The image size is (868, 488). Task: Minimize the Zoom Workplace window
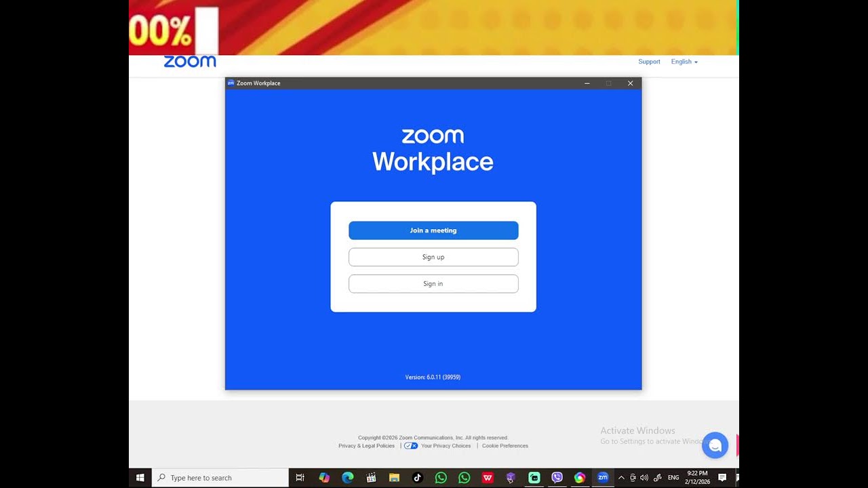[x=587, y=83]
